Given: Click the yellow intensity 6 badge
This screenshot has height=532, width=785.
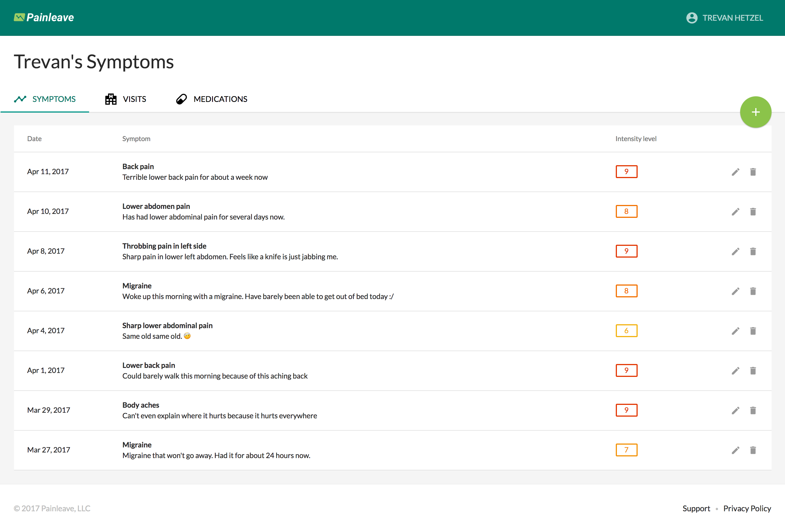Looking at the screenshot, I should (626, 331).
